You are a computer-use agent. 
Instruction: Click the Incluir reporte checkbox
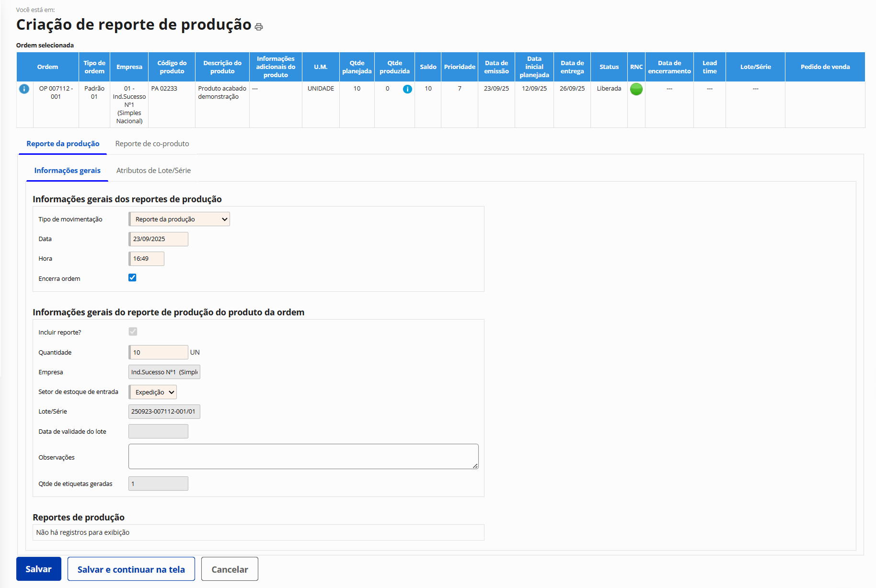click(x=133, y=332)
